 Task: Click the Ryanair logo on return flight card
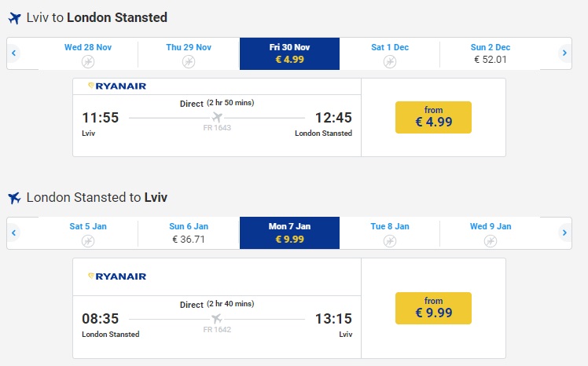pos(117,276)
